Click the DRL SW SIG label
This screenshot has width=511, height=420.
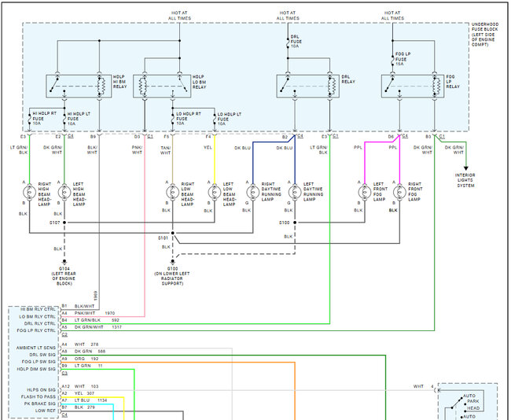(42, 355)
